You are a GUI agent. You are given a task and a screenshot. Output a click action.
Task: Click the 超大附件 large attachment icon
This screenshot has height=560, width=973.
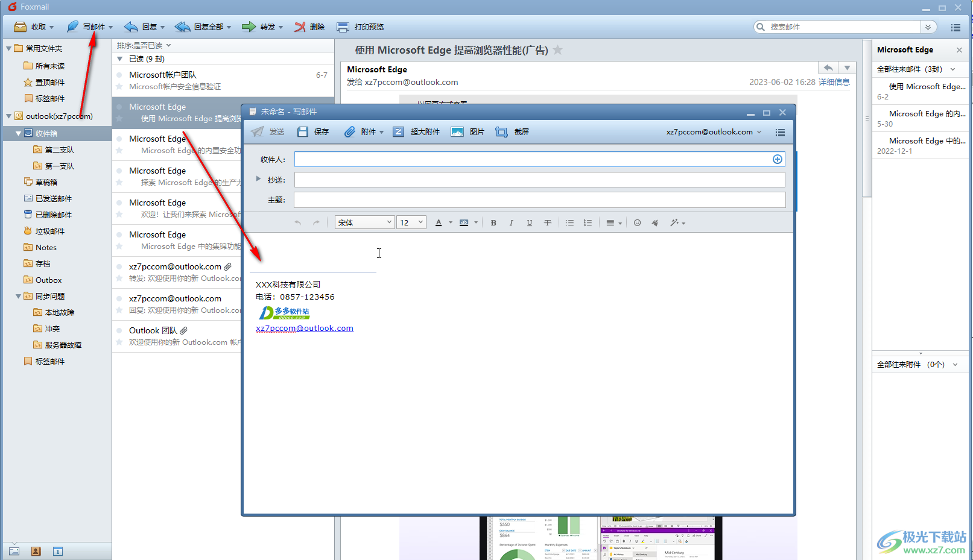[x=398, y=131]
